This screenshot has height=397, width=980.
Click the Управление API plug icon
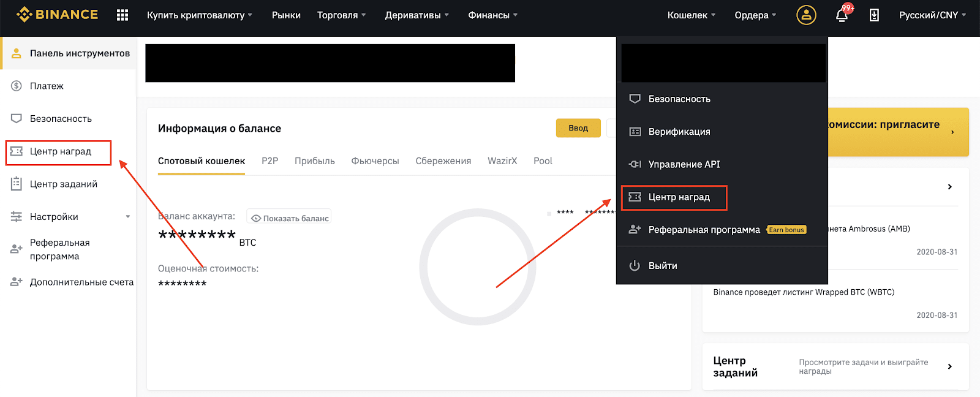(x=635, y=164)
